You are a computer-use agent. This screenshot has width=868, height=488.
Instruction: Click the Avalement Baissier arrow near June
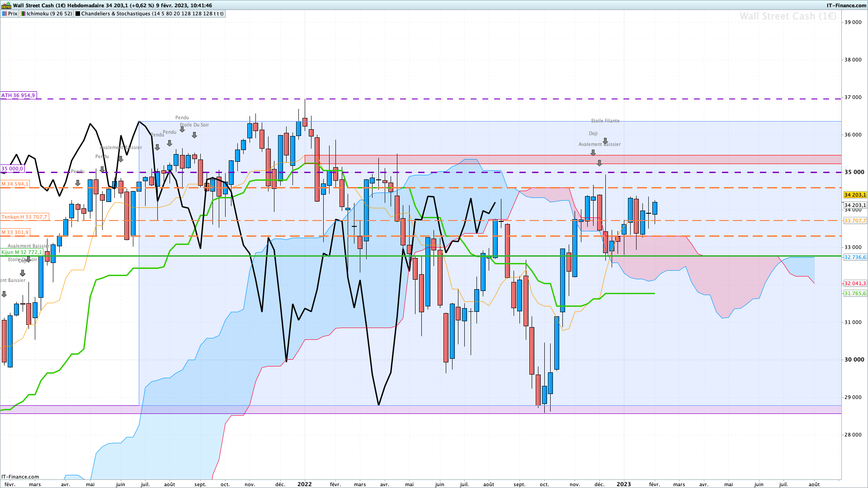(121, 159)
